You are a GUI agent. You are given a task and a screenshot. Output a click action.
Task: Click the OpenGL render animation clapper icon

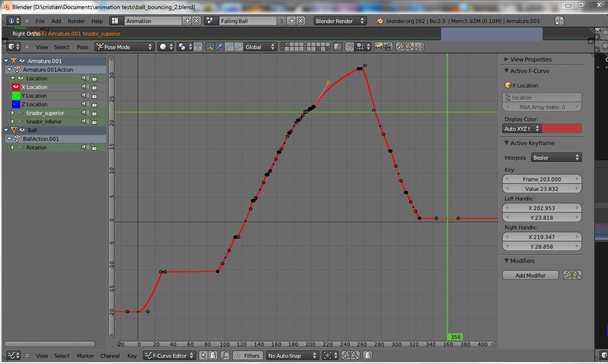[387, 47]
